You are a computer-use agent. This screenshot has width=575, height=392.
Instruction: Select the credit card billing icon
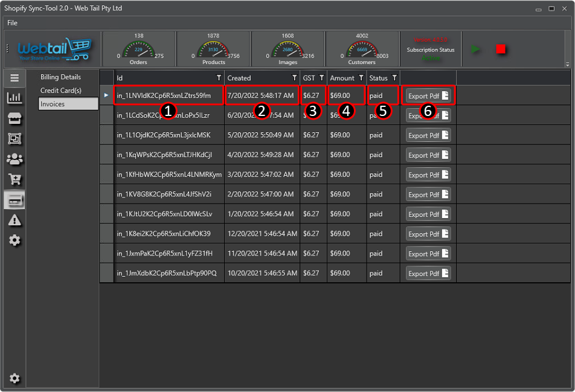click(14, 200)
